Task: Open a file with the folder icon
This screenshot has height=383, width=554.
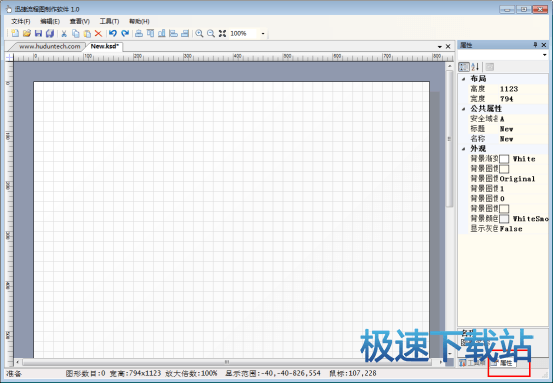Action: click(x=27, y=34)
